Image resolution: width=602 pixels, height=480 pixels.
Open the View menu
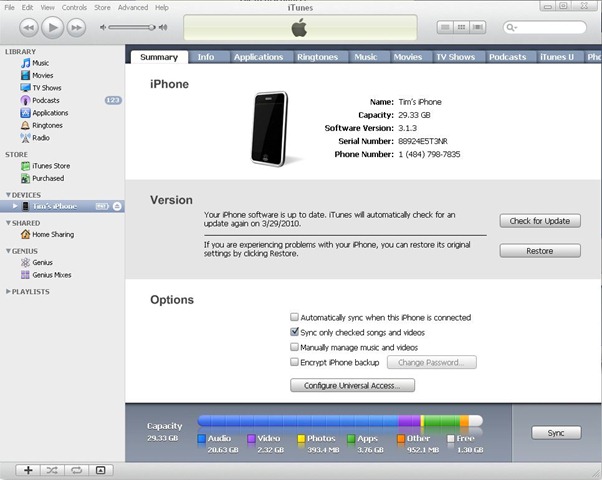(x=48, y=7)
